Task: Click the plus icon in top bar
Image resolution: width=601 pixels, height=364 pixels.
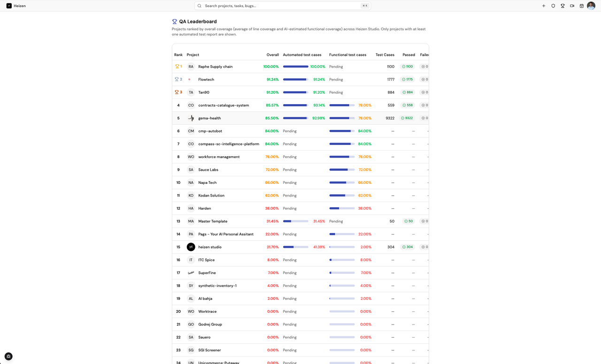Action: (544, 6)
